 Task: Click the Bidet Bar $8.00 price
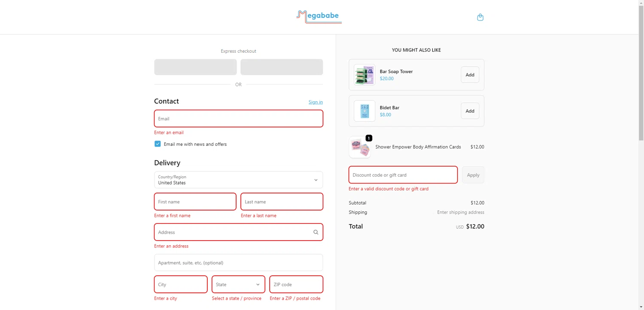tap(385, 114)
